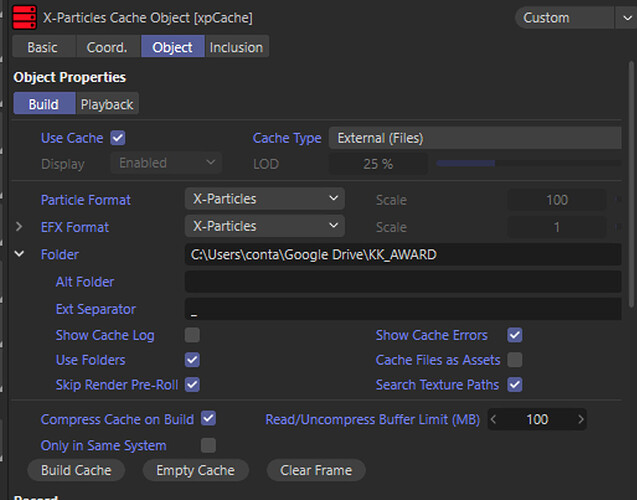Image resolution: width=637 pixels, height=500 pixels.
Task: Open the Cache Type External (Files) dropdown
Action: click(x=475, y=138)
